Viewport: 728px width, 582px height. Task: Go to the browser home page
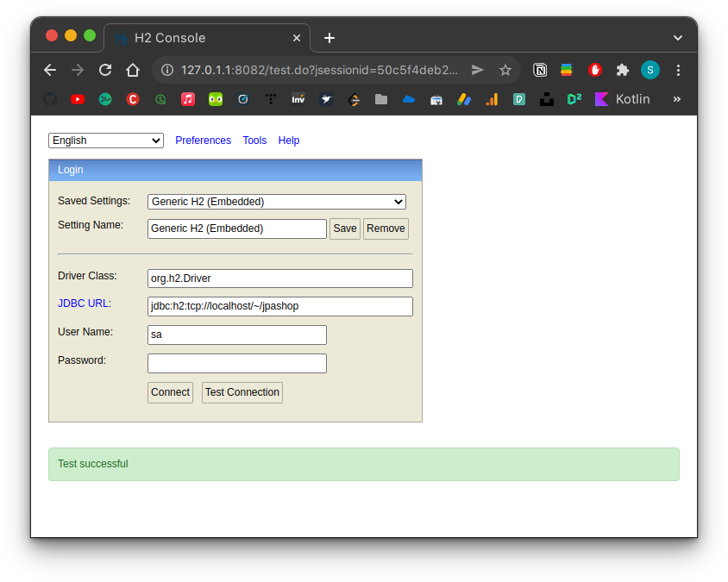[133, 70]
